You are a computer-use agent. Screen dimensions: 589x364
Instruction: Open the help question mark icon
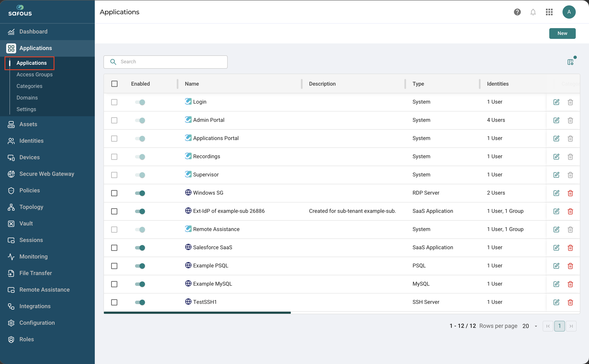pos(517,12)
